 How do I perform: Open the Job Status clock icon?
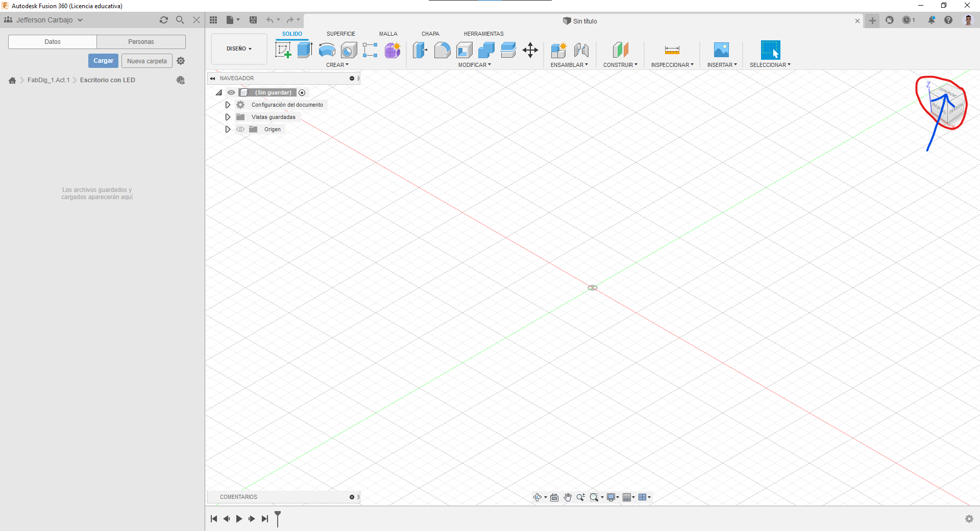tap(906, 20)
